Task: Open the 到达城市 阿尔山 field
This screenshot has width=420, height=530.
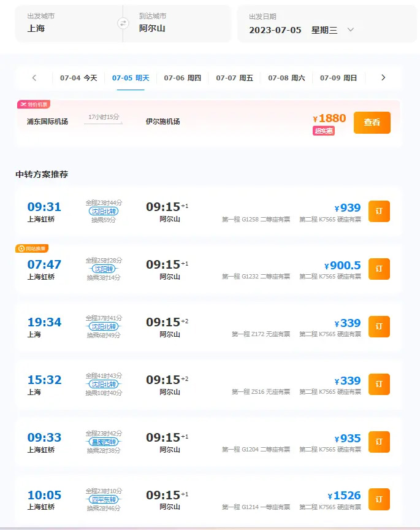Action: (x=178, y=23)
